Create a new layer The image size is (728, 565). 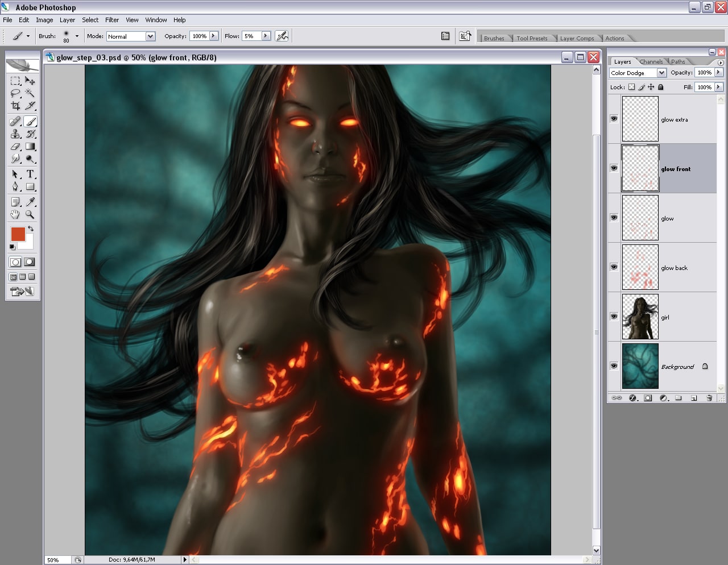point(694,398)
